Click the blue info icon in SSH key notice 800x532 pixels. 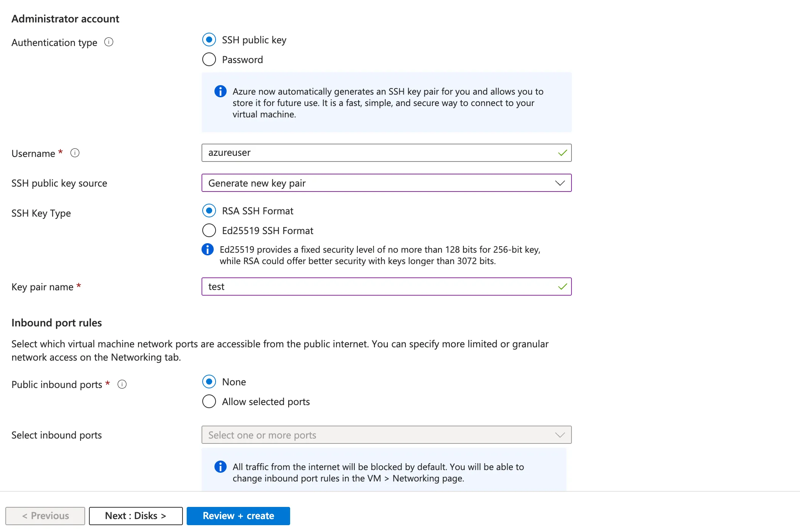click(221, 91)
